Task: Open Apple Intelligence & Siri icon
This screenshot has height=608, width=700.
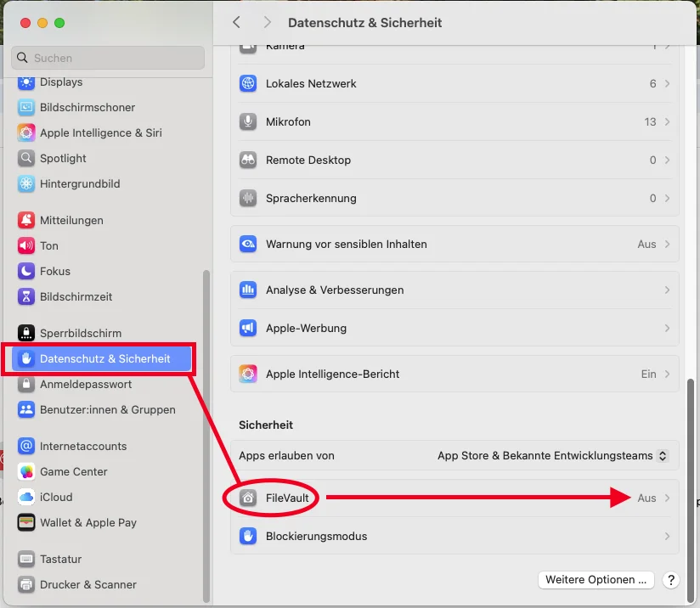Action: coord(25,133)
